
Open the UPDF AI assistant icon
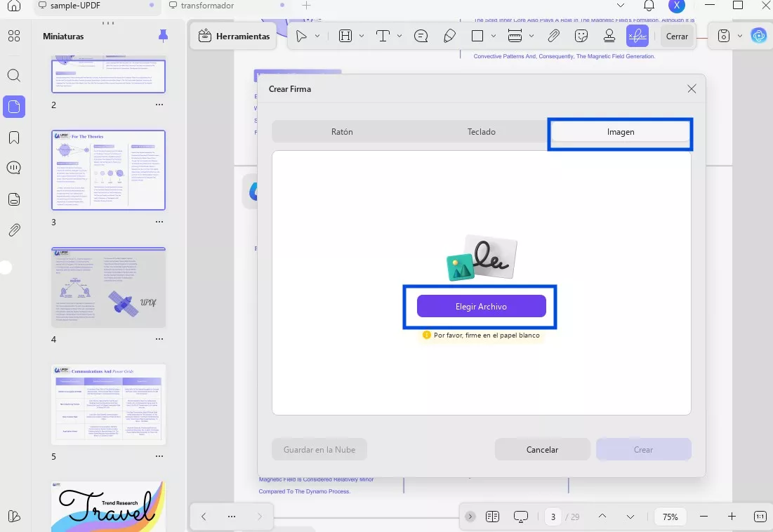[758, 36]
